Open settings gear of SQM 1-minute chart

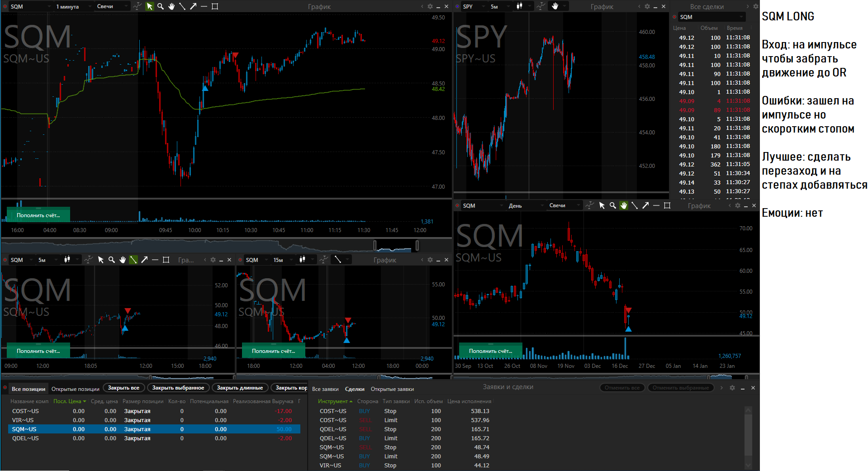click(x=430, y=6)
